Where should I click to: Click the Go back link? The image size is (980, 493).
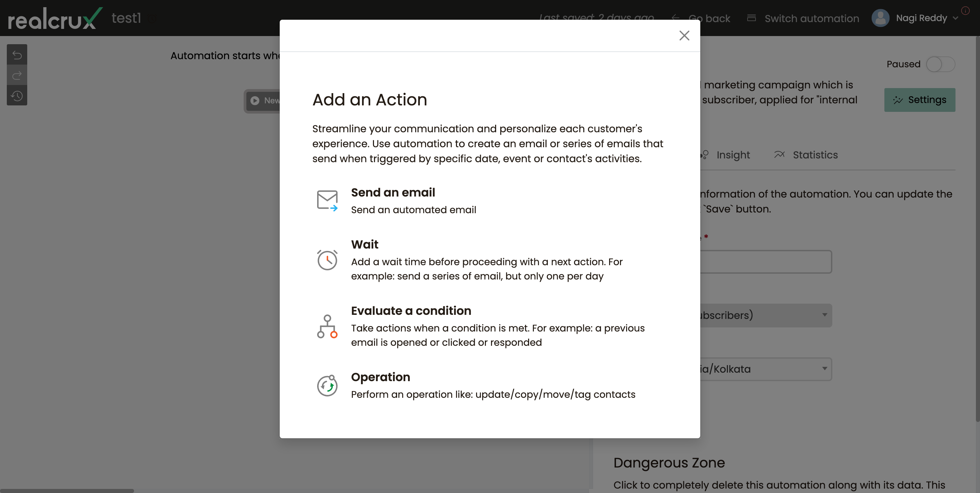click(709, 18)
